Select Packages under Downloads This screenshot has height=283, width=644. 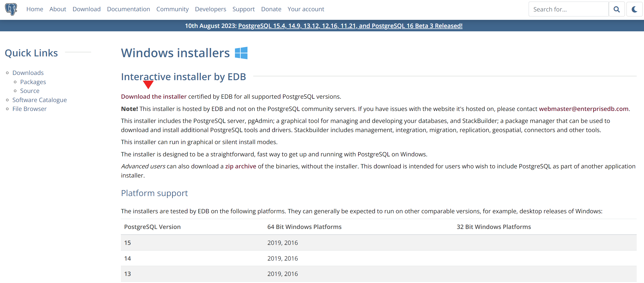pos(33,82)
